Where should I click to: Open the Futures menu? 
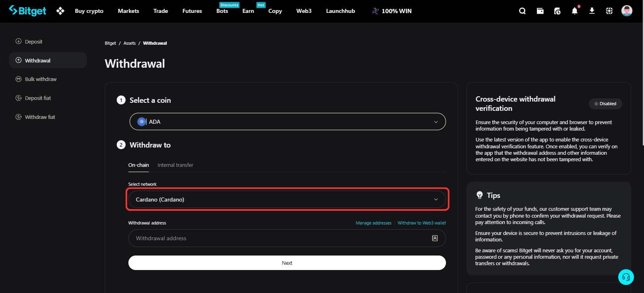[192, 11]
